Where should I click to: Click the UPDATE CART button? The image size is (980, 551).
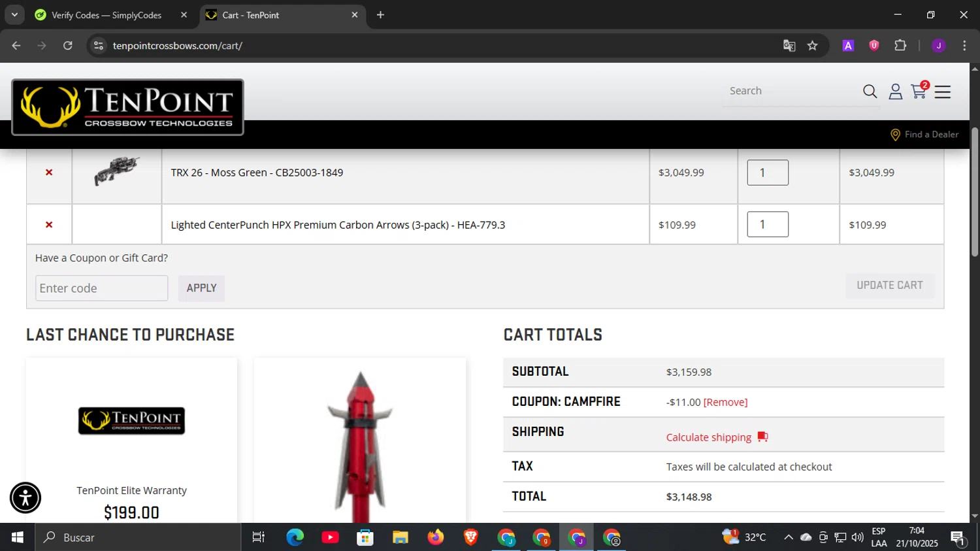tap(890, 286)
